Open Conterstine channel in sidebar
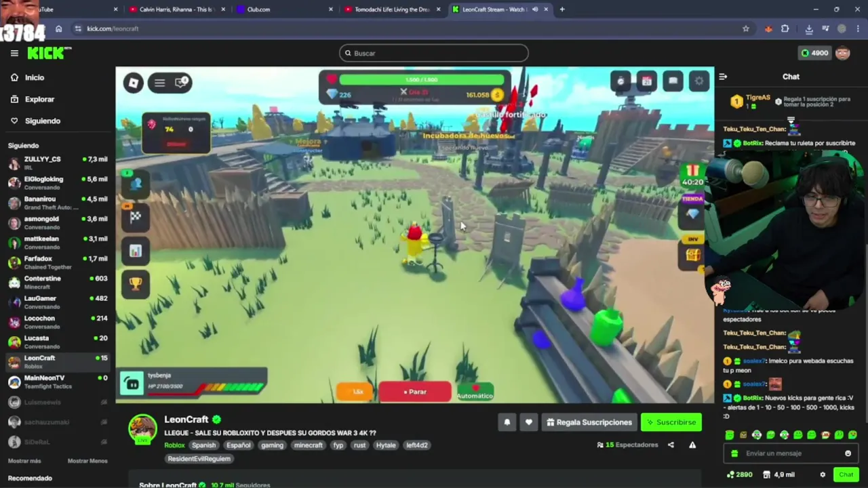868x488 pixels. tap(58, 282)
